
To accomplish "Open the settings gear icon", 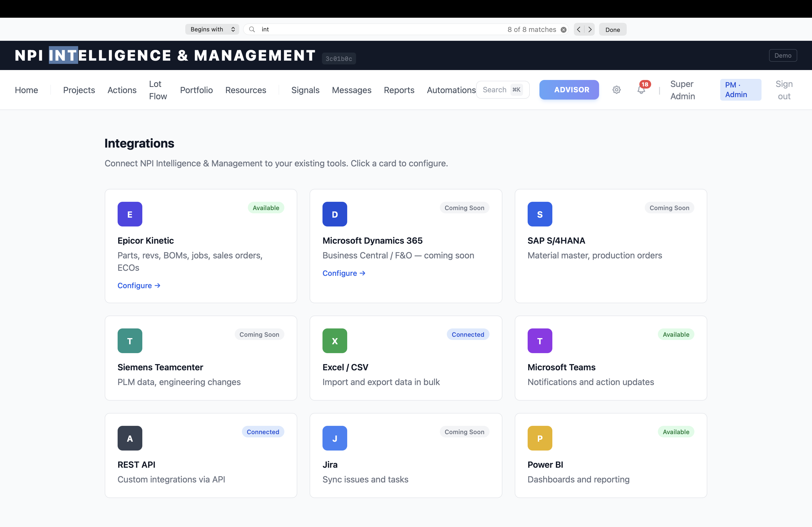I will (616, 90).
